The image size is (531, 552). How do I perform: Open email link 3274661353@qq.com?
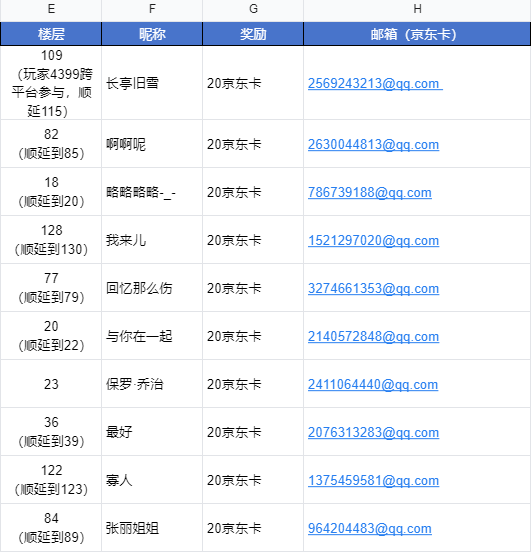pos(373,288)
